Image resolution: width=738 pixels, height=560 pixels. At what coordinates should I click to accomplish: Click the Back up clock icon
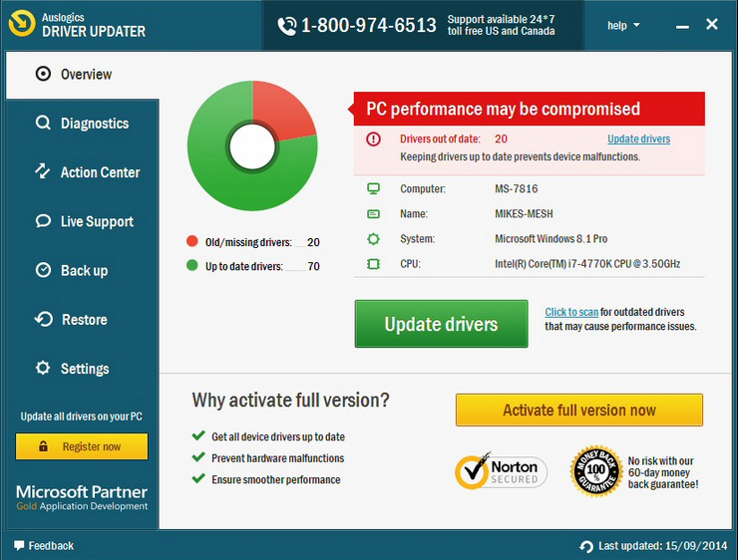[x=43, y=270]
